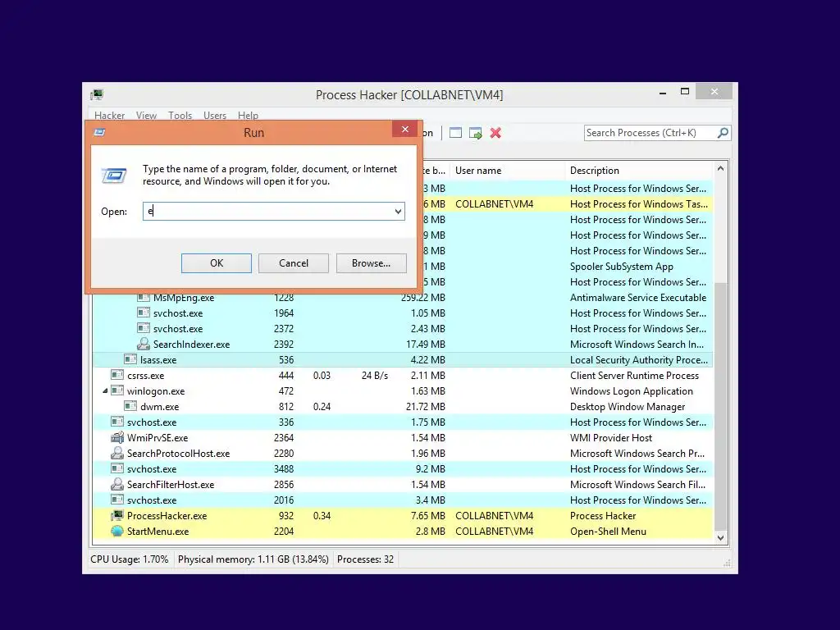Open the View menu
840x630 pixels.
pos(146,115)
